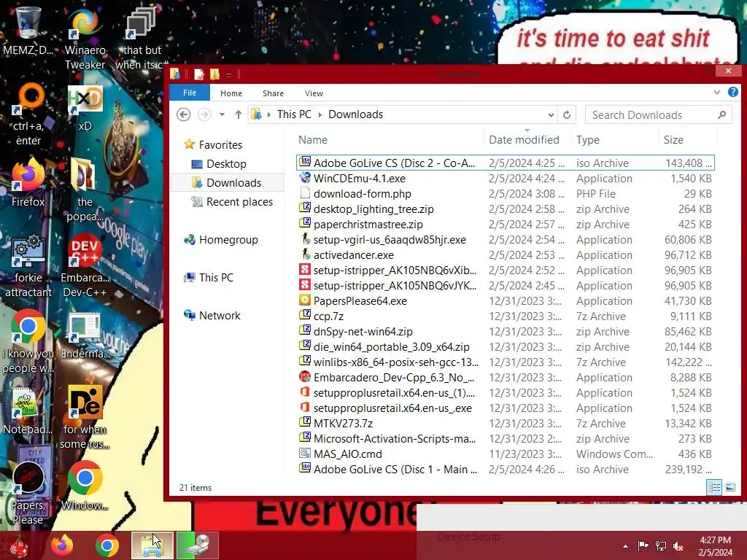
Task: Open the View ribbon tab
Action: coord(314,93)
